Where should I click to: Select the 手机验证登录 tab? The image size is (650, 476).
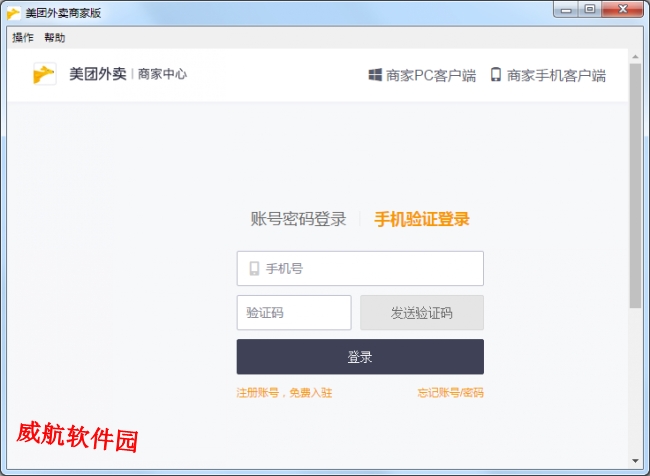pos(422,219)
